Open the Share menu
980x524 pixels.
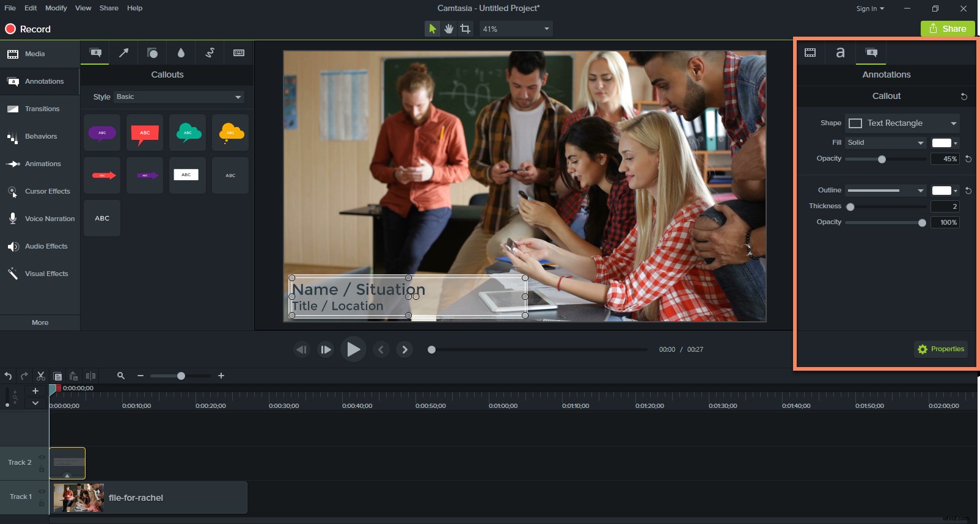coord(109,8)
